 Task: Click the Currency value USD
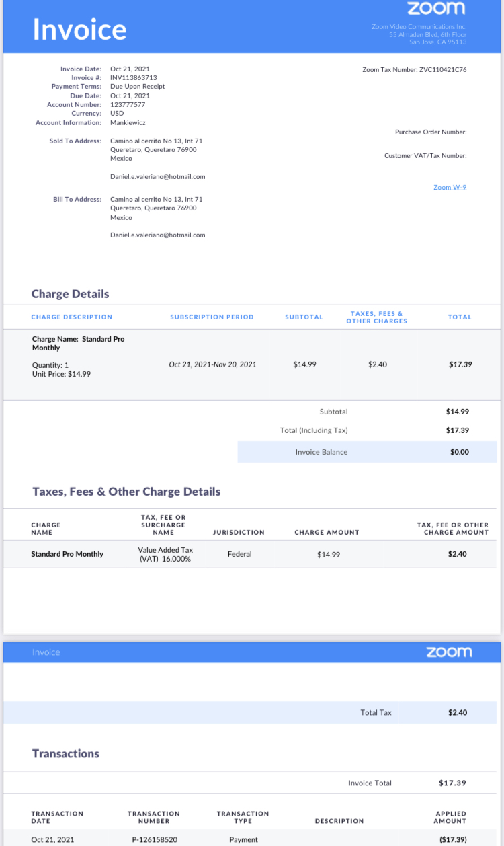(117, 113)
